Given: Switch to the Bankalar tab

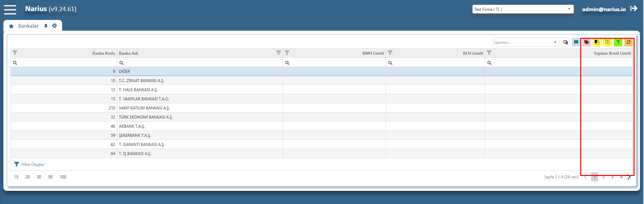Looking at the screenshot, I should (x=28, y=26).
